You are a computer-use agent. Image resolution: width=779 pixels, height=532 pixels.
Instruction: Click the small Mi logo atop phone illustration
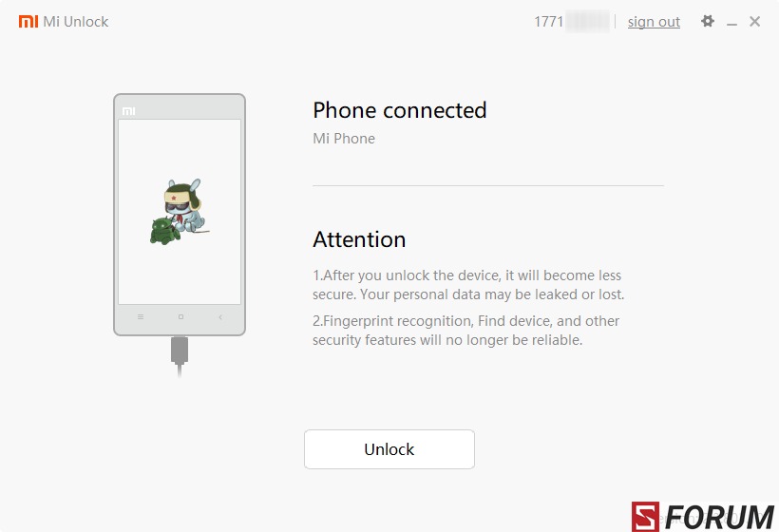tap(128, 111)
